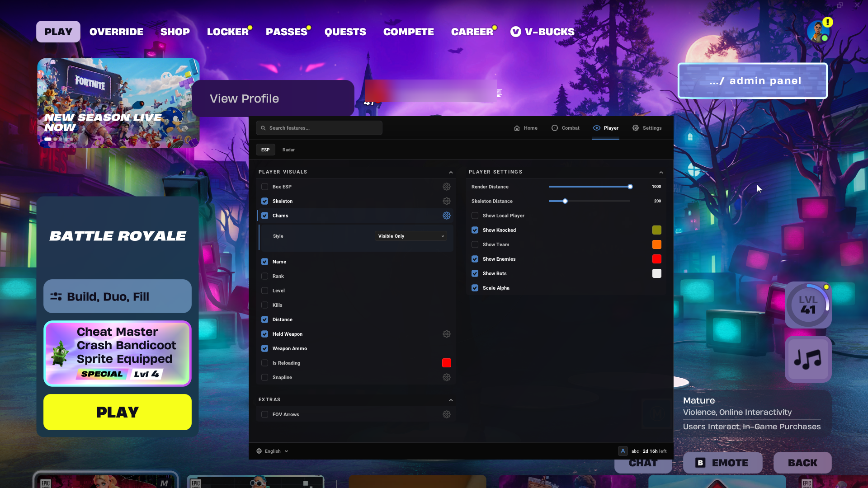The width and height of the screenshot is (868, 488).
Task: Click the Render Distance slider handle
Action: point(630,187)
